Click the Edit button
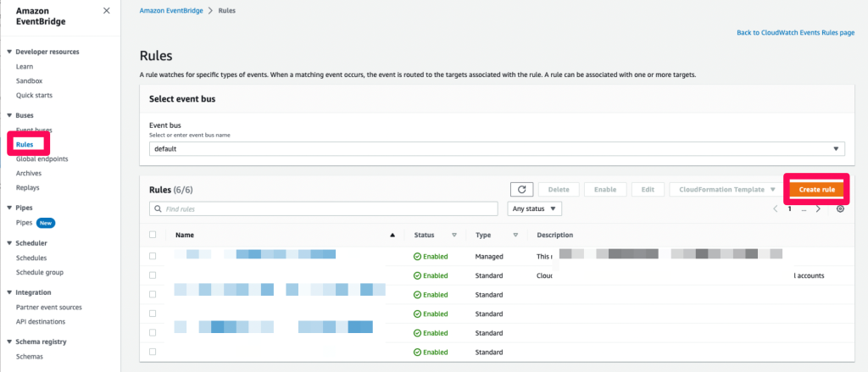Image resolution: width=868 pixels, height=372 pixels. (x=648, y=189)
